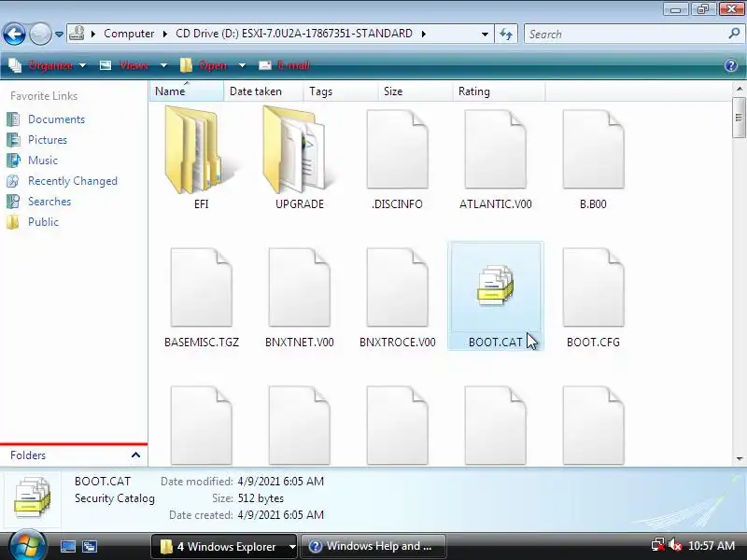Open Help via question mark icon
Image resolution: width=747 pixels, height=560 pixels.
[731, 65]
